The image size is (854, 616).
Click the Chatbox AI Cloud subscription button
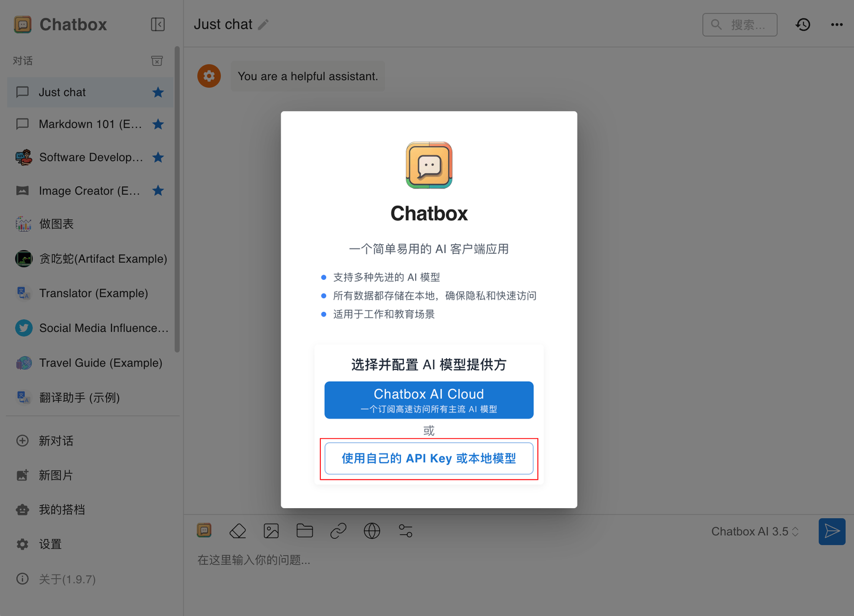tap(429, 400)
